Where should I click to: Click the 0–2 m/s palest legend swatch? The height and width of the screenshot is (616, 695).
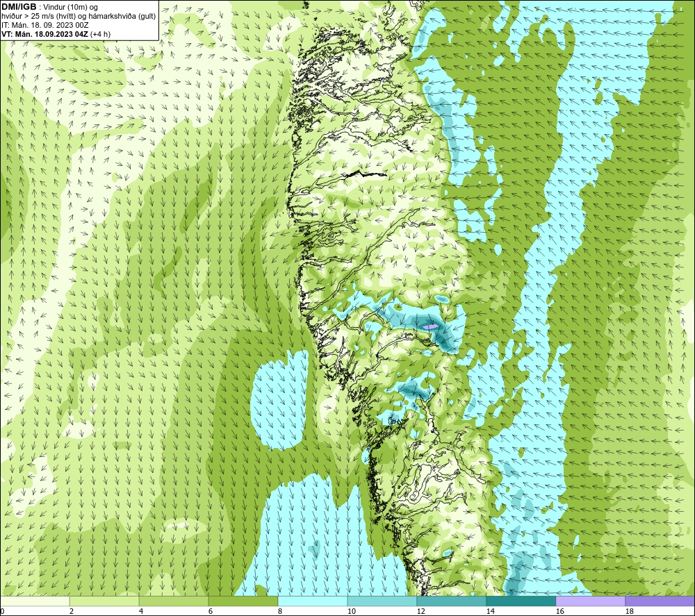35,601
